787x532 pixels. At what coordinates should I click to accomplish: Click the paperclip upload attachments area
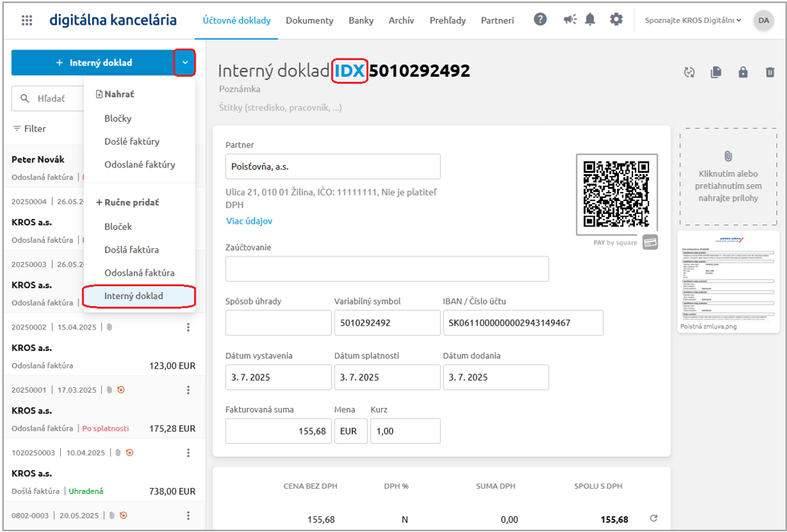coord(728,177)
